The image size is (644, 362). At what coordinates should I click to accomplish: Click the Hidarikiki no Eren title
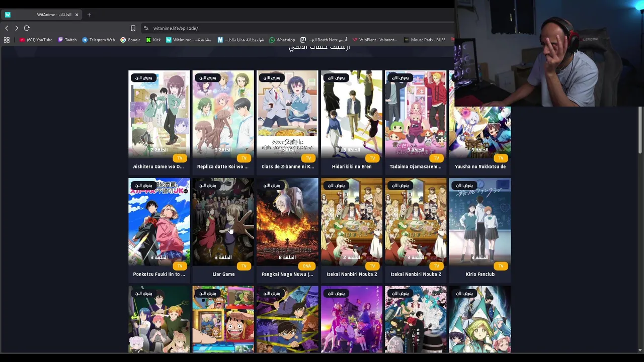(x=352, y=166)
